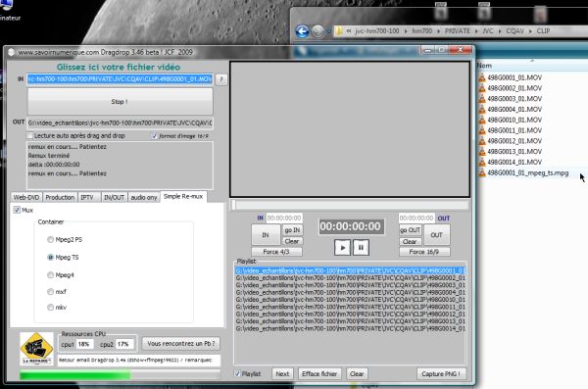Go back with Explorer's blue arrow
This screenshot has height=389, width=588.
(302, 31)
